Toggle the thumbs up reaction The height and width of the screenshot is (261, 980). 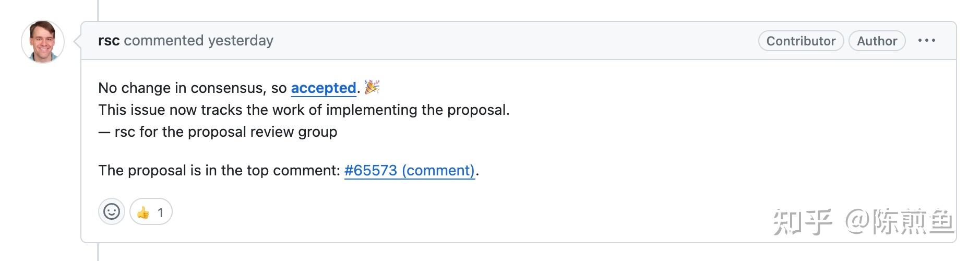click(x=151, y=211)
